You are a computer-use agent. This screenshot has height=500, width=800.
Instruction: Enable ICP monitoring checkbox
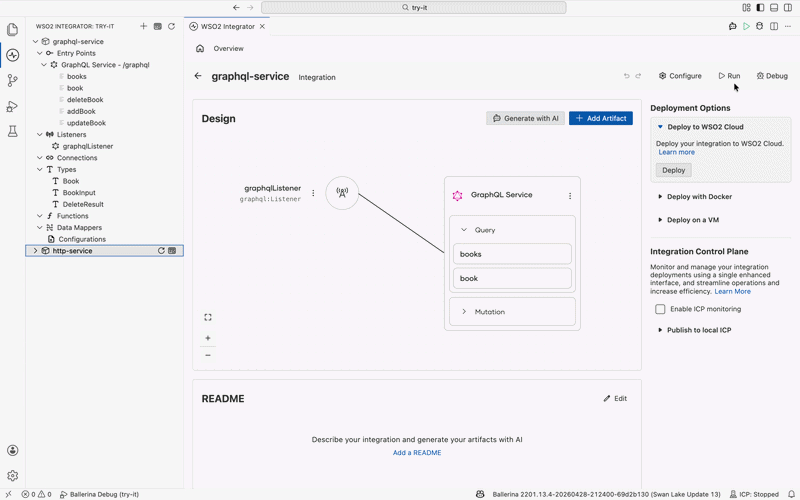[660, 309]
